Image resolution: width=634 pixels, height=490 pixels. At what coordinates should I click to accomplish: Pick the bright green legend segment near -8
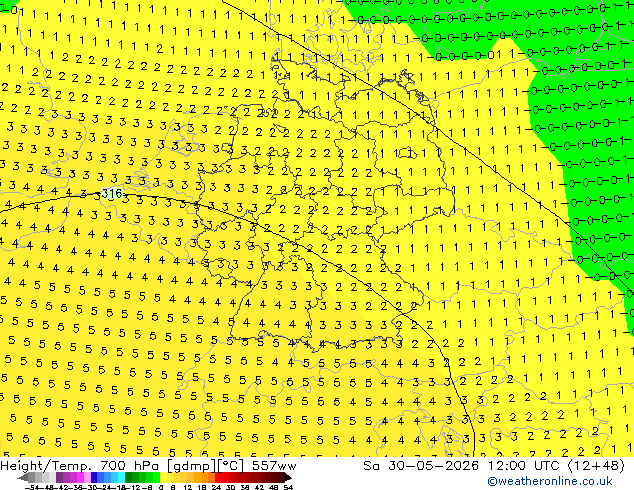[156, 477]
